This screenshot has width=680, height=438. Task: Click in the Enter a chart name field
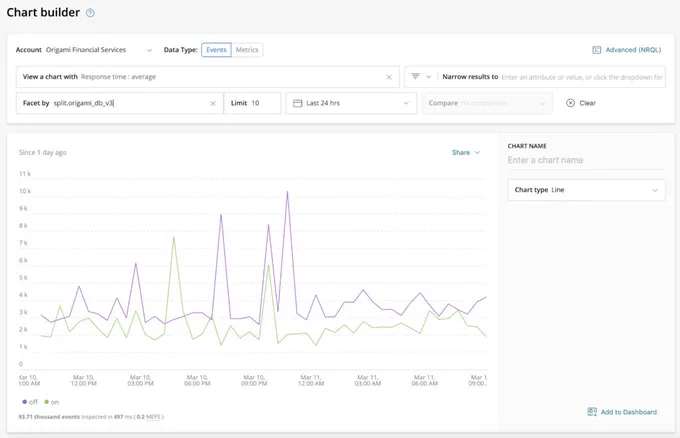tap(586, 160)
